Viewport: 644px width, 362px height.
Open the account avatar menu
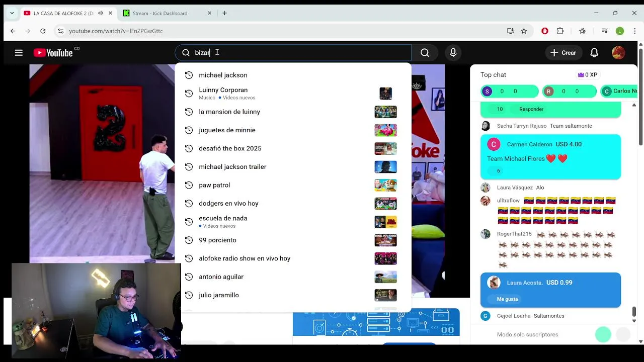click(618, 53)
